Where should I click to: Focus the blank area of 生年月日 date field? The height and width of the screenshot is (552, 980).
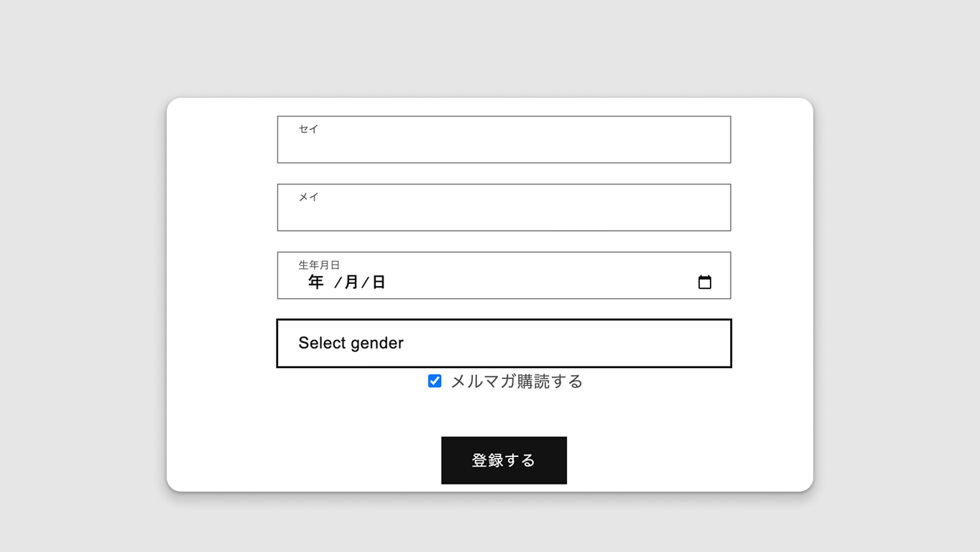pyautogui.click(x=539, y=282)
